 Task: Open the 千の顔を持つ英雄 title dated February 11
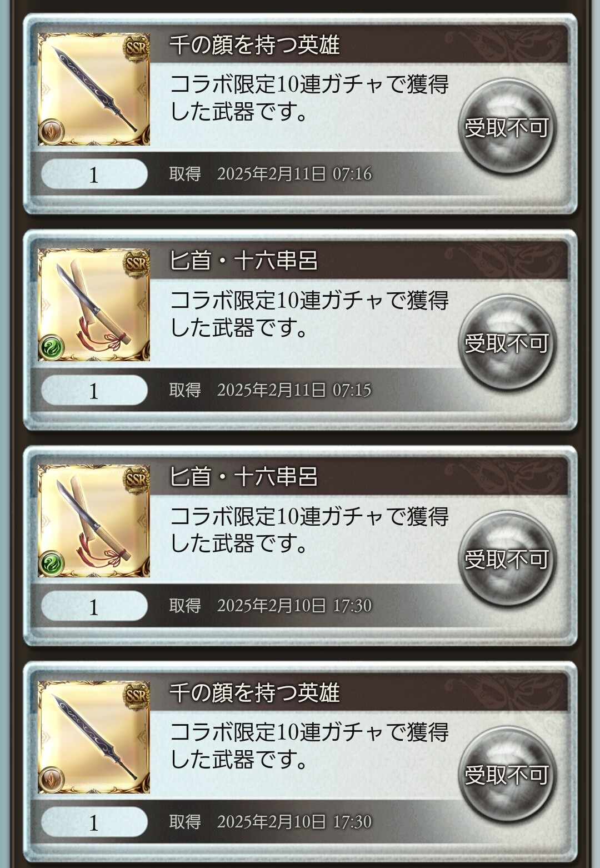254,44
